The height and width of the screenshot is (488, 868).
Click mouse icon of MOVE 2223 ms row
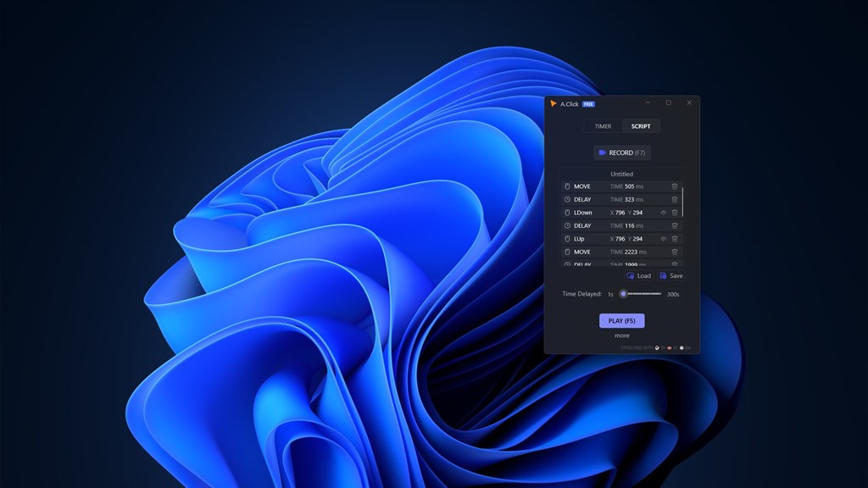tap(567, 252)
